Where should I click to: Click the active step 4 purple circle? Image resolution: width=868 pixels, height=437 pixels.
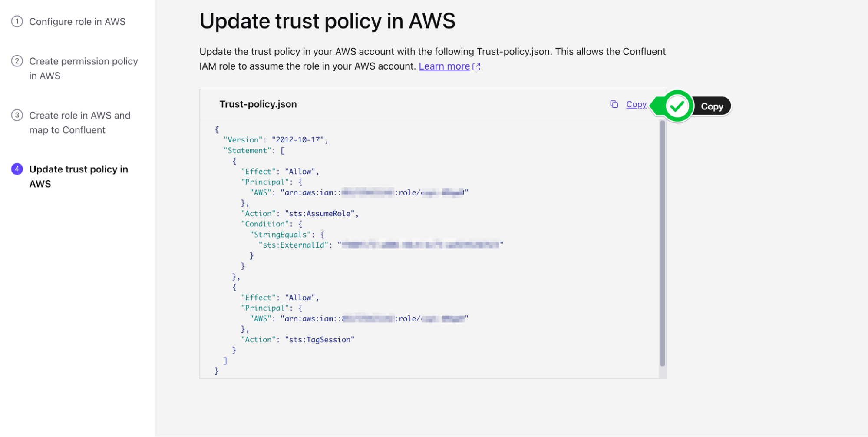[x=17, y=169]
